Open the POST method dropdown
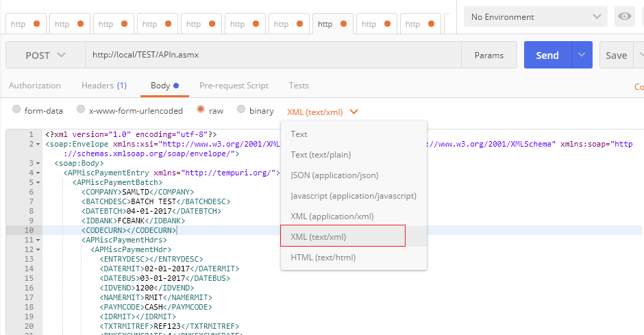 pyautogui.click(x=45, y=55)
